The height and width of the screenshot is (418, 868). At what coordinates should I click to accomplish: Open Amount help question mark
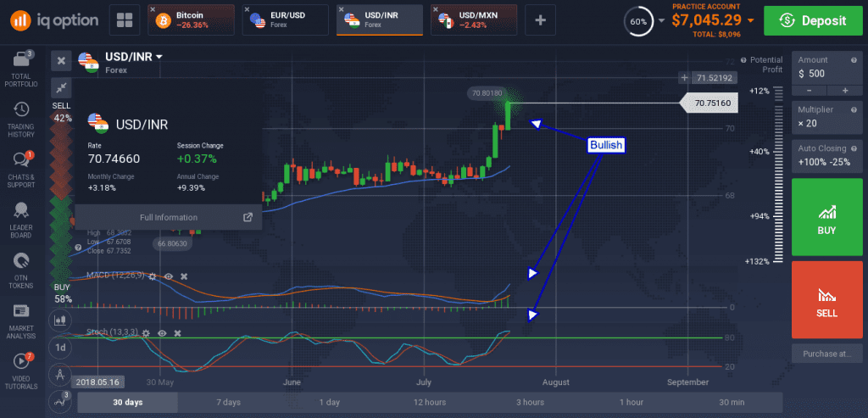854,60
